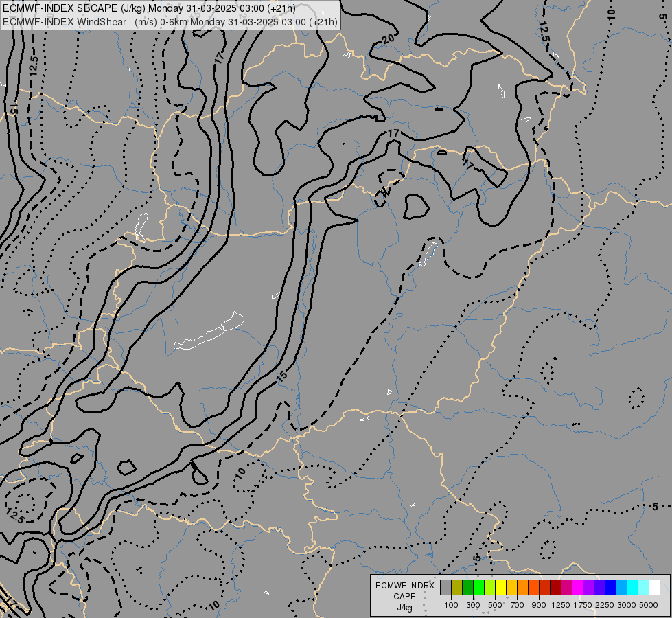Image resolution: width=672 pixels, height=618 pixels.
Task: Click the 5000 legend tick value
Action: coord(649,605)
